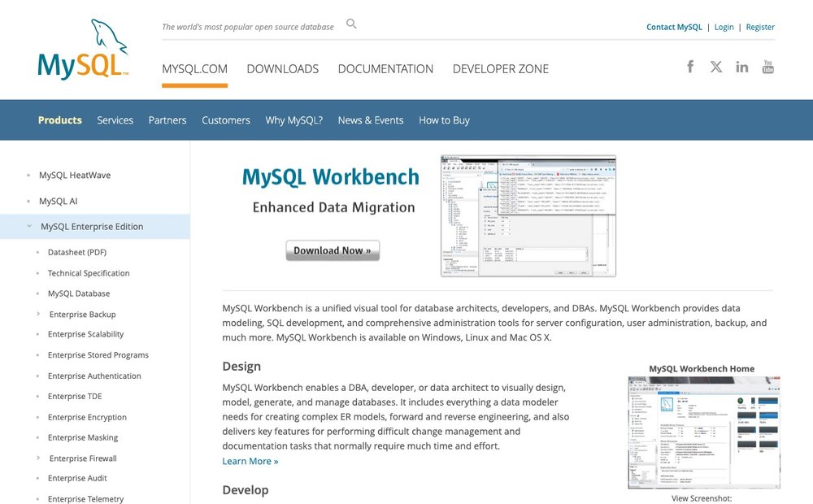Open Enterprise Authentication sidebar link

(94, 376)
